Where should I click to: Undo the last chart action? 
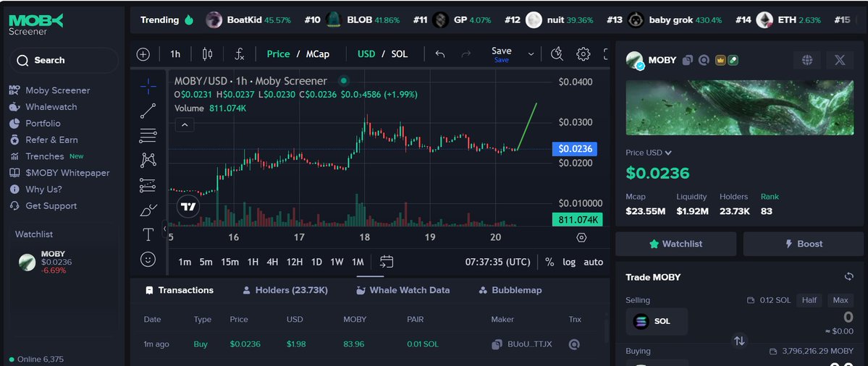[440, 54]
